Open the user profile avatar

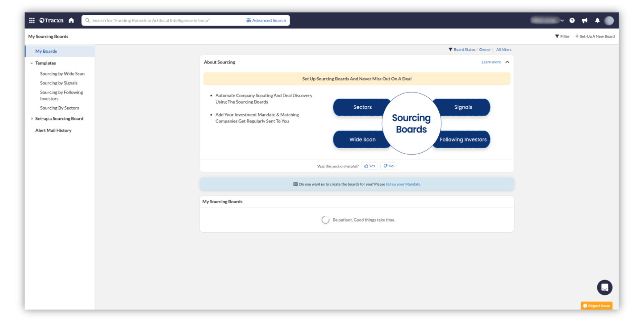click(x=609, y=20)
